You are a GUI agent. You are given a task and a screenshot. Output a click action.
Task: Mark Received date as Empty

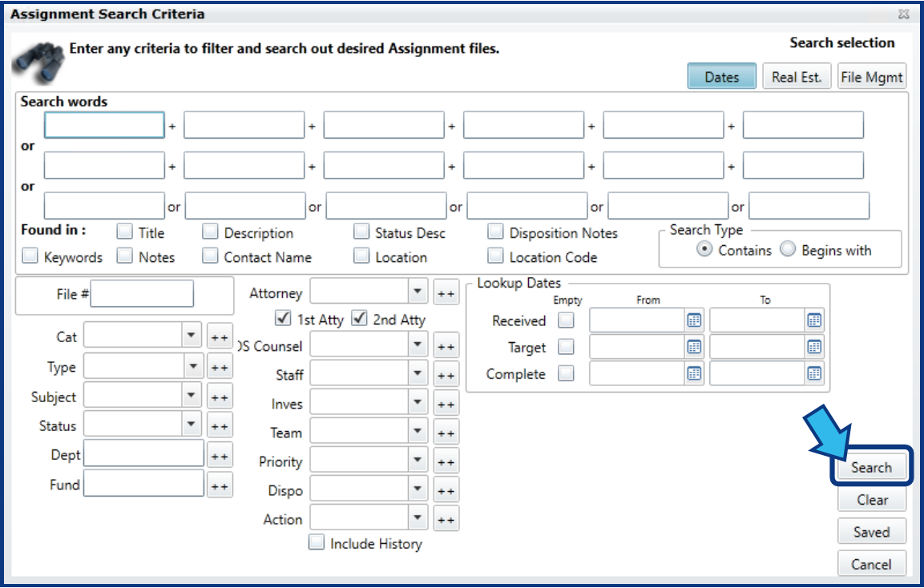(567, 320)
